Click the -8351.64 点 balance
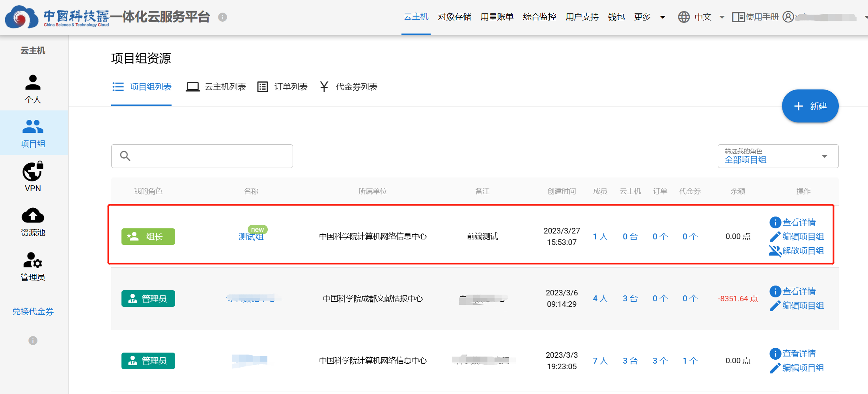The height and width of the screenshot is (394, 868). click(738, 299)
